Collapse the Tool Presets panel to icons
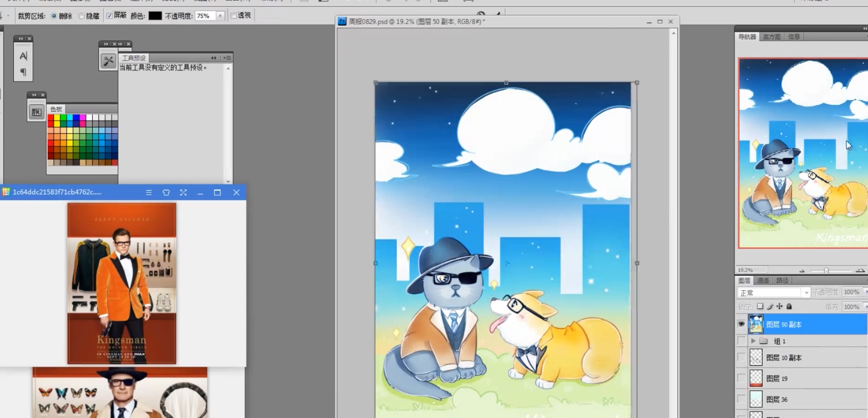The image size is (868, 418). tap(213, 58)
